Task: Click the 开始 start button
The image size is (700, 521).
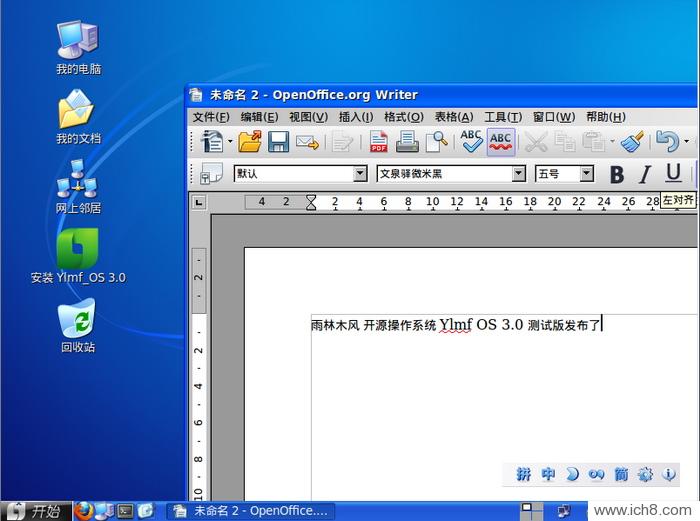Action: 36,511
